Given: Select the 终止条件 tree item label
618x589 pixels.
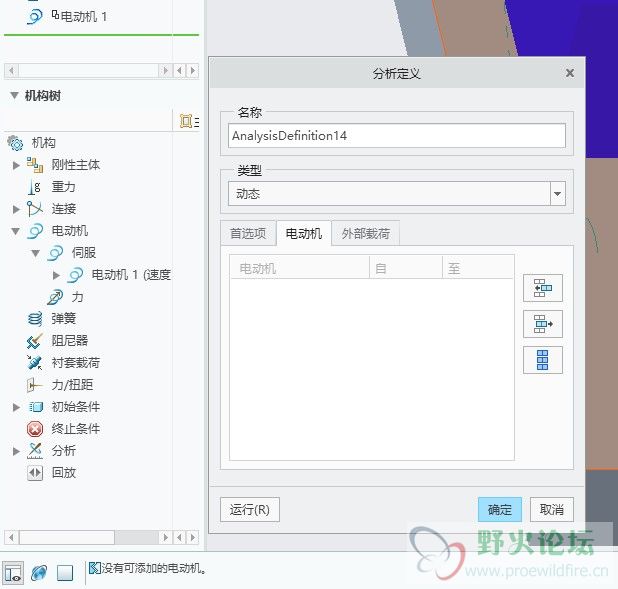Looking at the screenshot, I should (76, 429).
